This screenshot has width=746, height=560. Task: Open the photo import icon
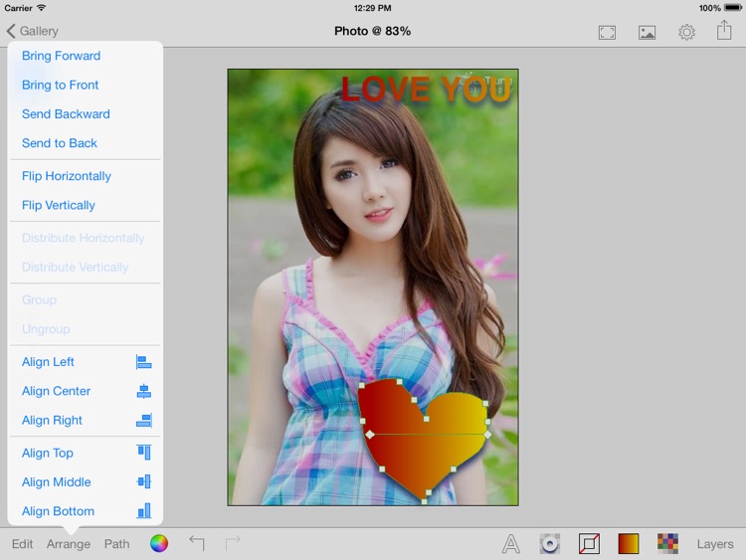tap(647, 33)
